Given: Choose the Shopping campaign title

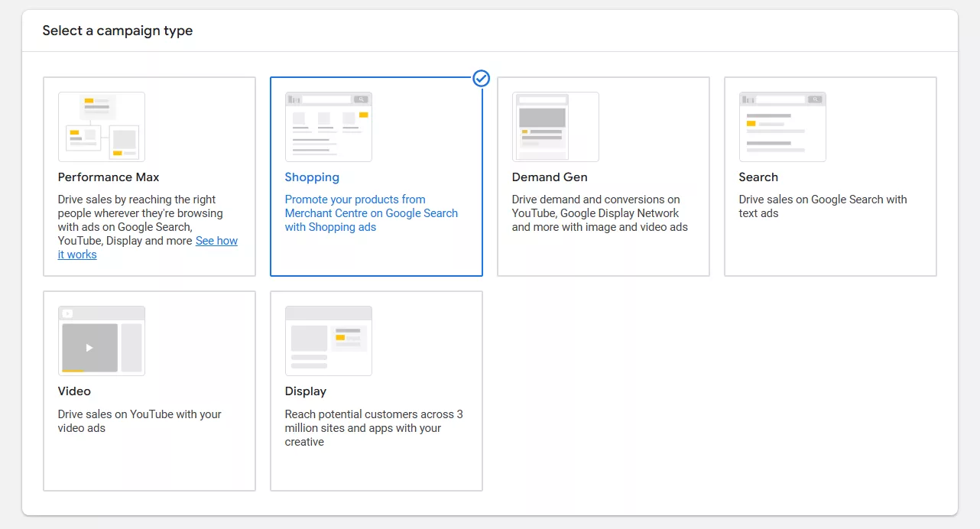Looking at the screenshot, I should point(312,177).
